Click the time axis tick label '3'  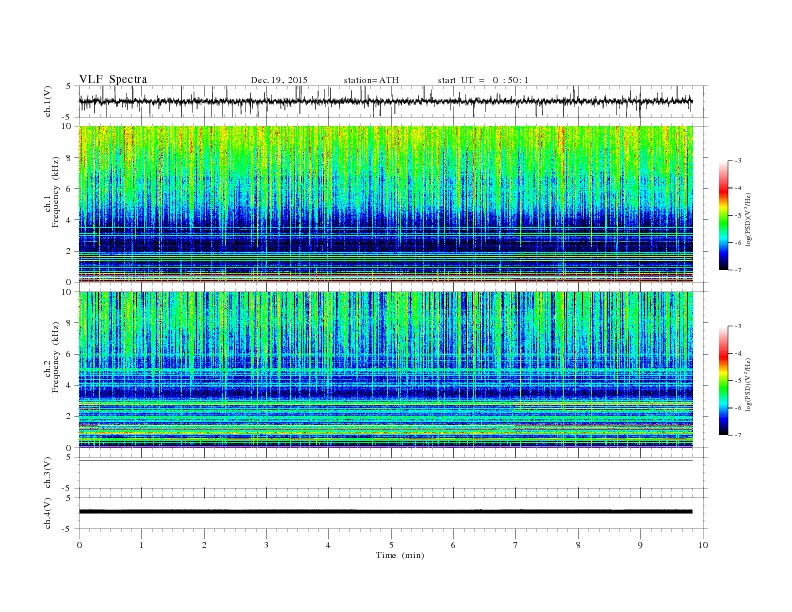(266, 545)
